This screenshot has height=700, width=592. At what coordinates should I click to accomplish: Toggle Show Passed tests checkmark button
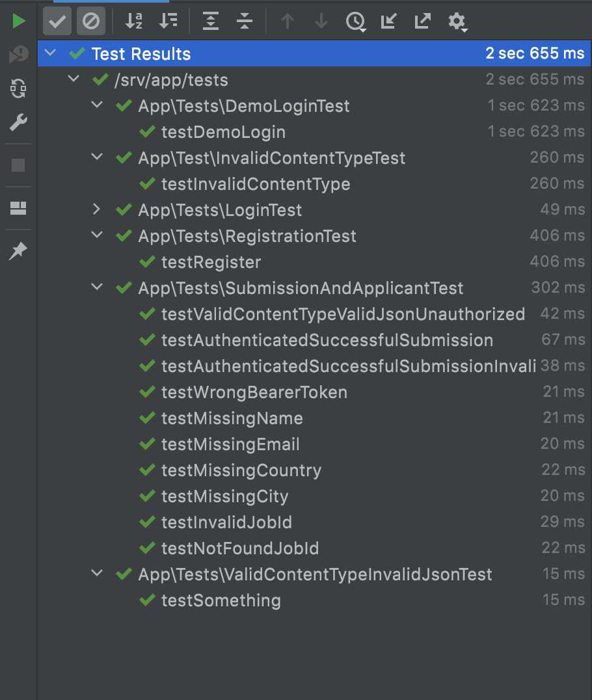[57, 21]
